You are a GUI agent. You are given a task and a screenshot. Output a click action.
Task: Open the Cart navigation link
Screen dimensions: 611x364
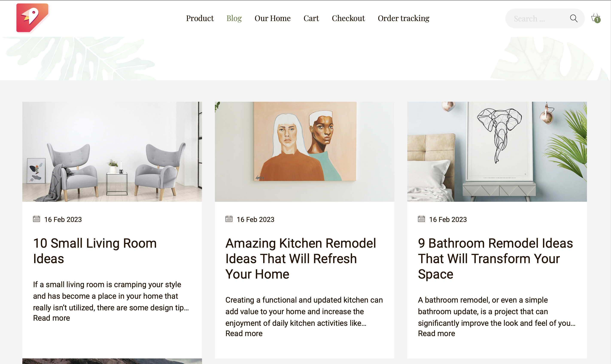pos(311,18)
